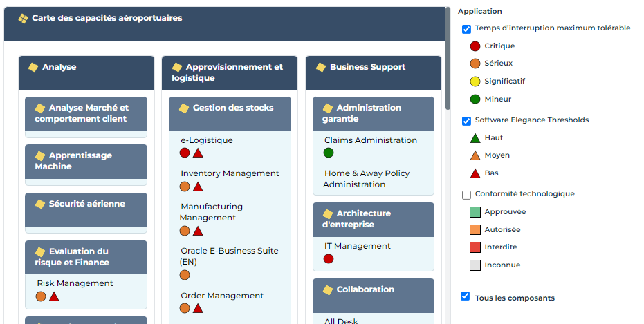This screenshot has width=644, height=324.
Task: Click the red circle under IT Management
Action: coord(329,258)
